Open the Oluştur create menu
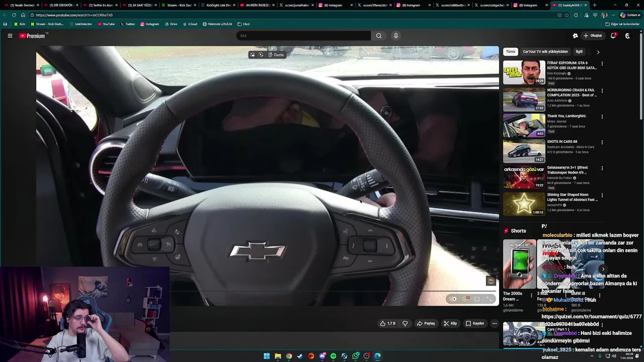644x362 pixels. click(593, 36)
